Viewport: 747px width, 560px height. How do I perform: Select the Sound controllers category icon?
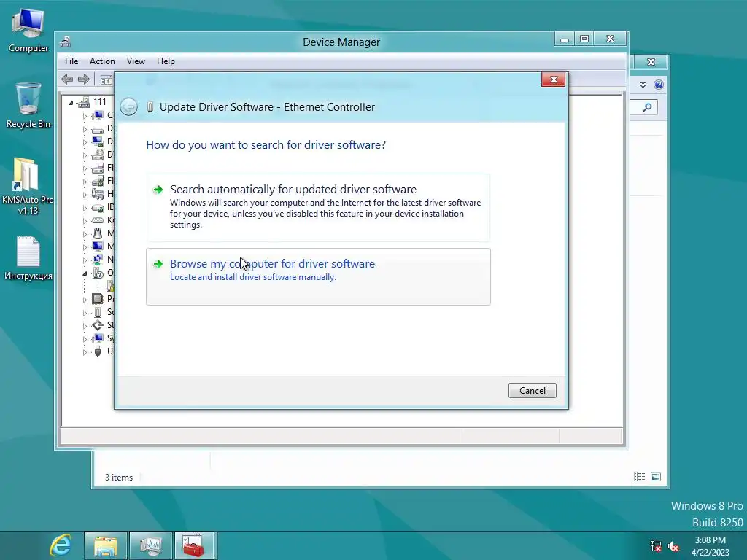pos(98,312)
